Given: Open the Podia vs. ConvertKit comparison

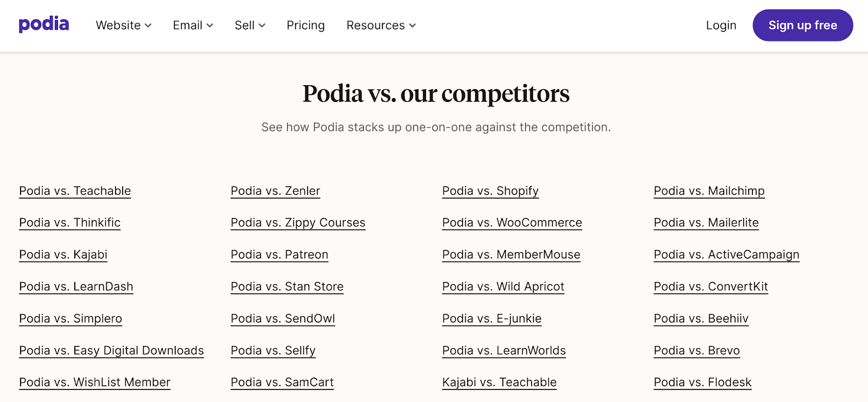Looking at the screenshot, I should click(x=711, y=286).
